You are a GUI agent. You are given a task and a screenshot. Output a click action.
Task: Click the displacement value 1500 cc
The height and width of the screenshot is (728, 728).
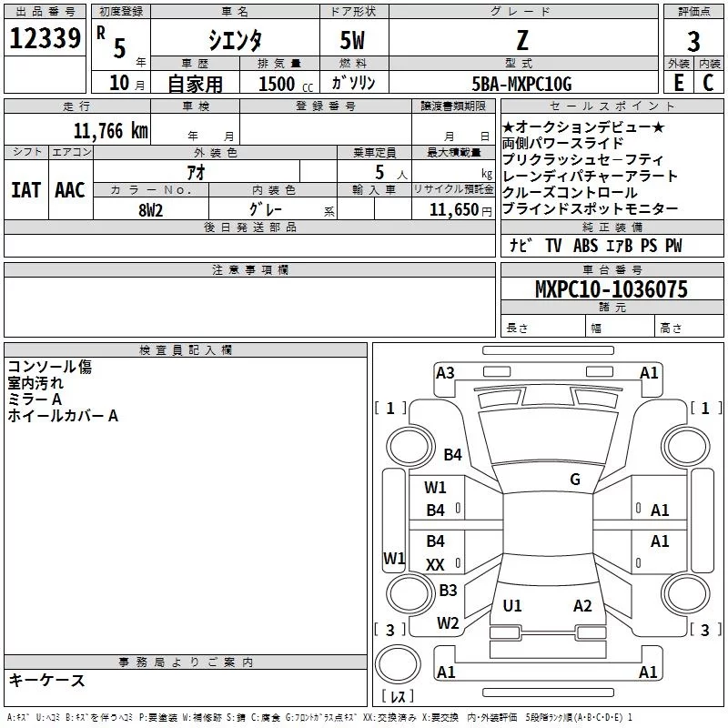[x=286, y=85]
